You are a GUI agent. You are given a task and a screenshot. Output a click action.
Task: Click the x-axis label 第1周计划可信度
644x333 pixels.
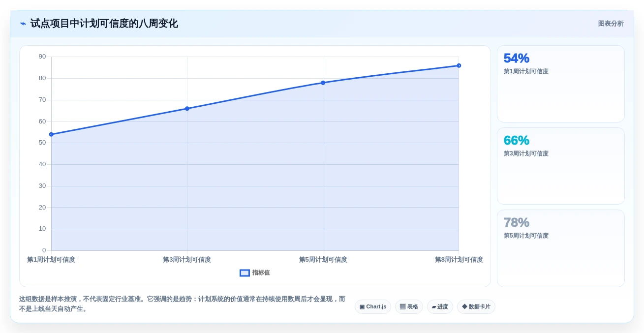pos(51,260)
